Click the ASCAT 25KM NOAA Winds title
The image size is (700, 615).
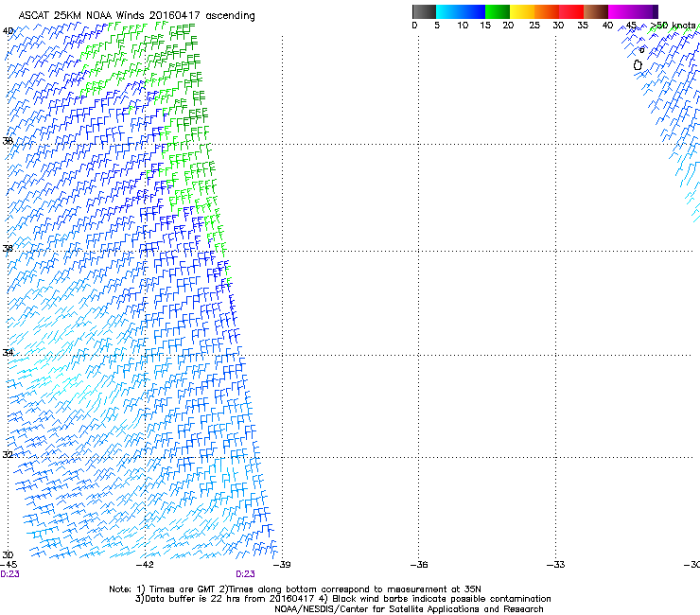coord(136,16)
